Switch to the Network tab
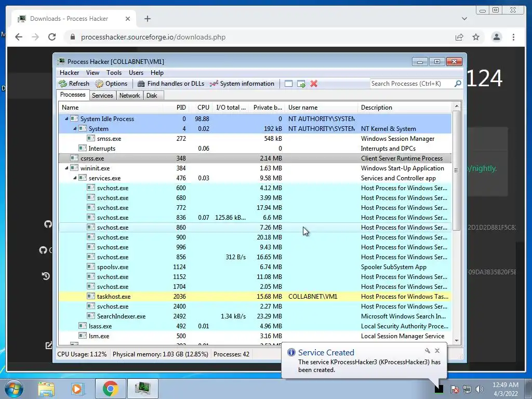 coord(129,96)
